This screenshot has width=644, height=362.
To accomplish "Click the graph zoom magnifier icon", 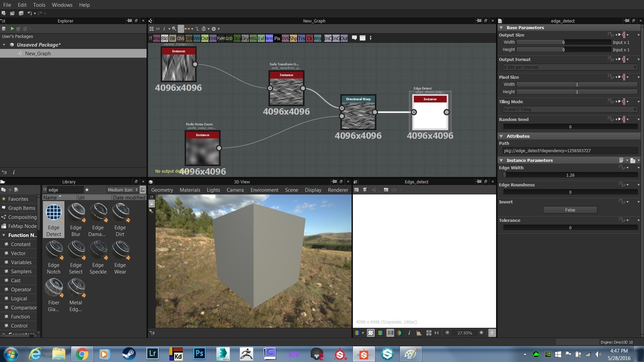I will pyautogui.click(x=174, y=29).
